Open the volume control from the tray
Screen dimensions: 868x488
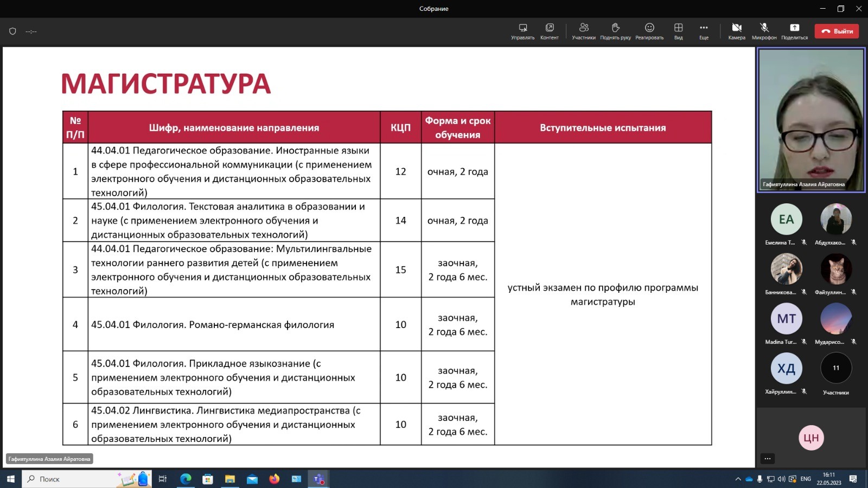(x=780, y=479)
